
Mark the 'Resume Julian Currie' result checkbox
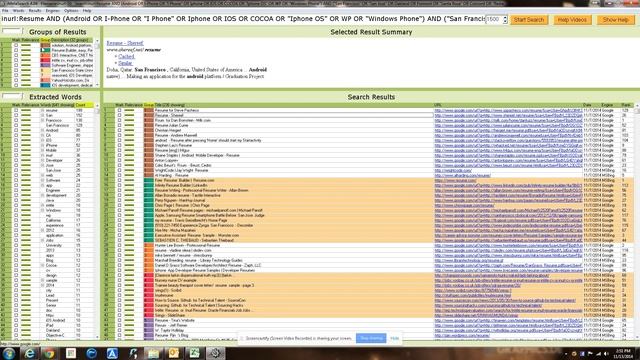pos(119,125)
